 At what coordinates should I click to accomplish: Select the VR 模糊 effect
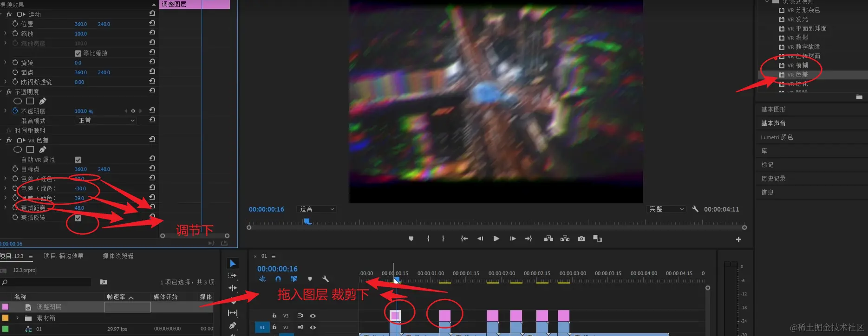(x=798, y=65)
